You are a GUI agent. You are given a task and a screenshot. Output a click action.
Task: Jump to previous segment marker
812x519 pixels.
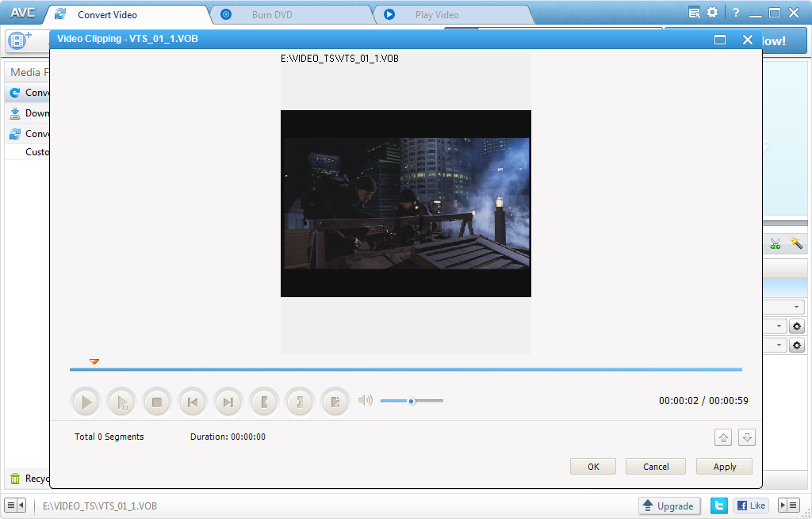click(x=192, y=402)
